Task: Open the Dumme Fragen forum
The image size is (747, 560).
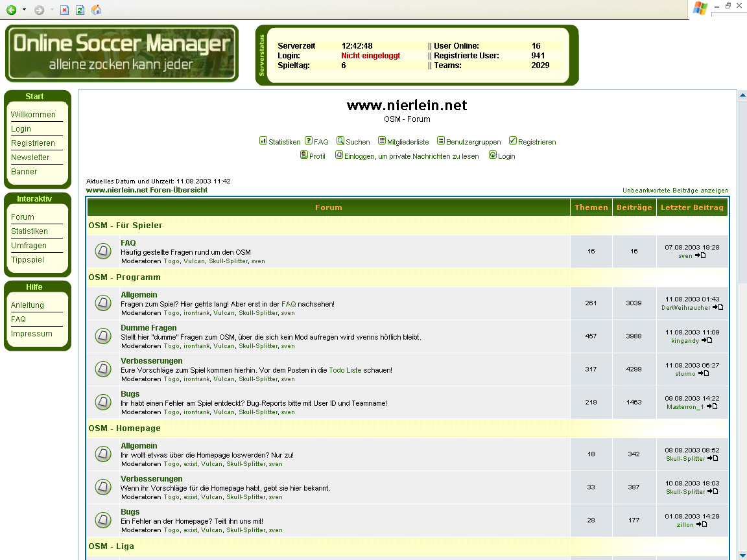Action: click(148, 327)
